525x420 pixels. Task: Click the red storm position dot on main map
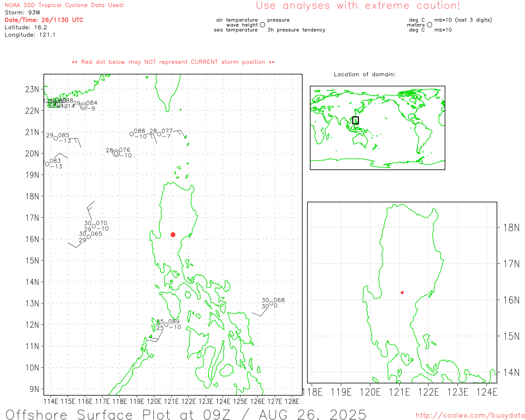coord(173,235)
